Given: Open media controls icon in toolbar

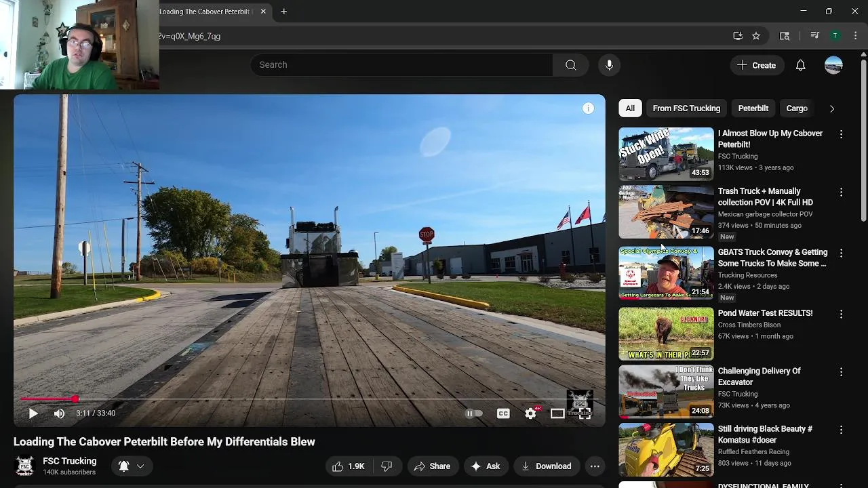Looking at the screenshot, I should [815, 36].
